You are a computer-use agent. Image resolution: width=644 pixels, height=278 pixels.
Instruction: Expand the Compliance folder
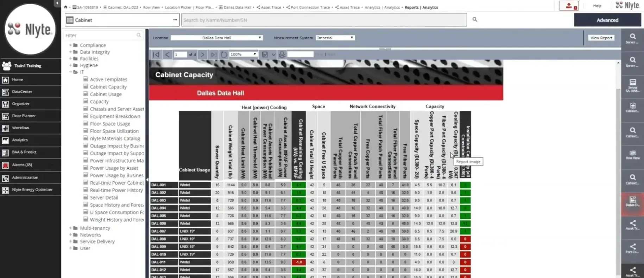70,45
